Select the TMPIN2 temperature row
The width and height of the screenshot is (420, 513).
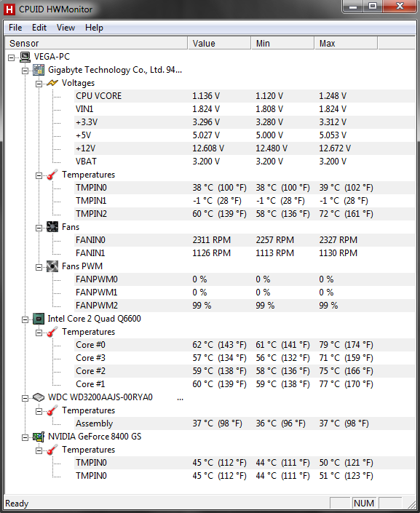pos(245,214)
